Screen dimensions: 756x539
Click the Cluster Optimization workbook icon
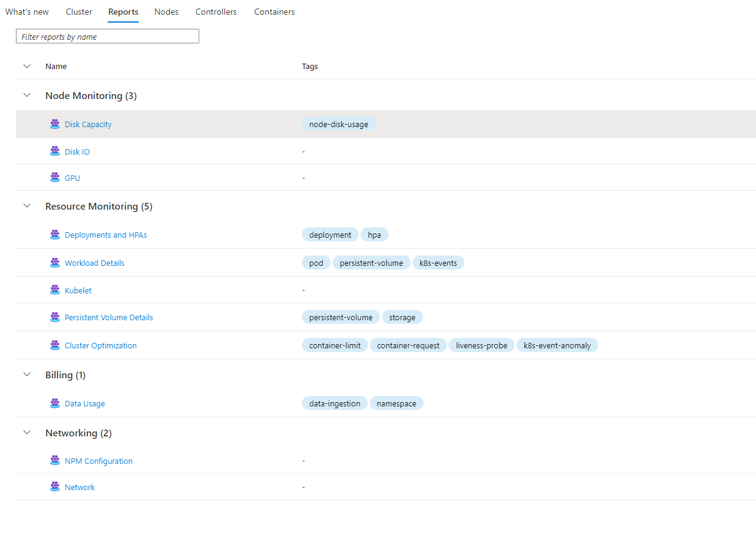click(x=55, y=345)
